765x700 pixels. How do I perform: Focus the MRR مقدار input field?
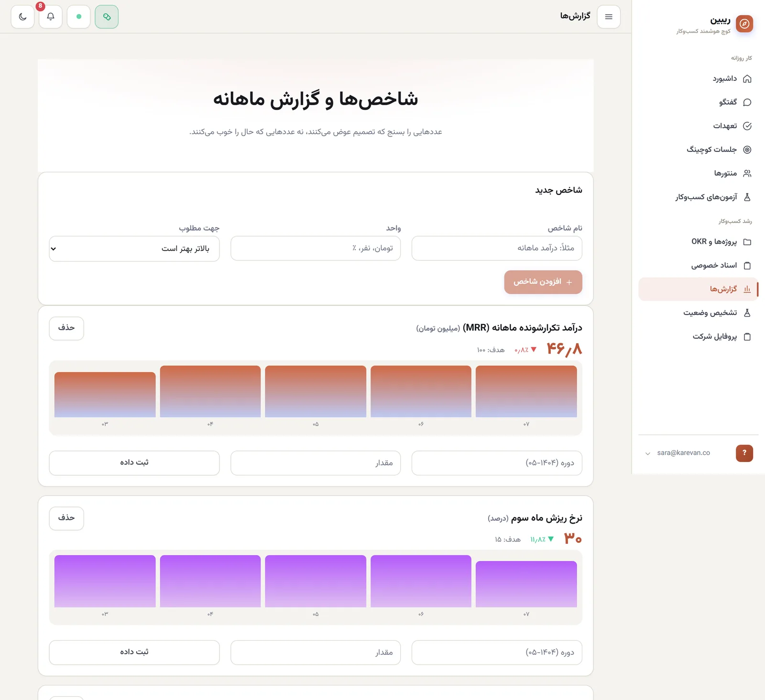tap(316, 463)
